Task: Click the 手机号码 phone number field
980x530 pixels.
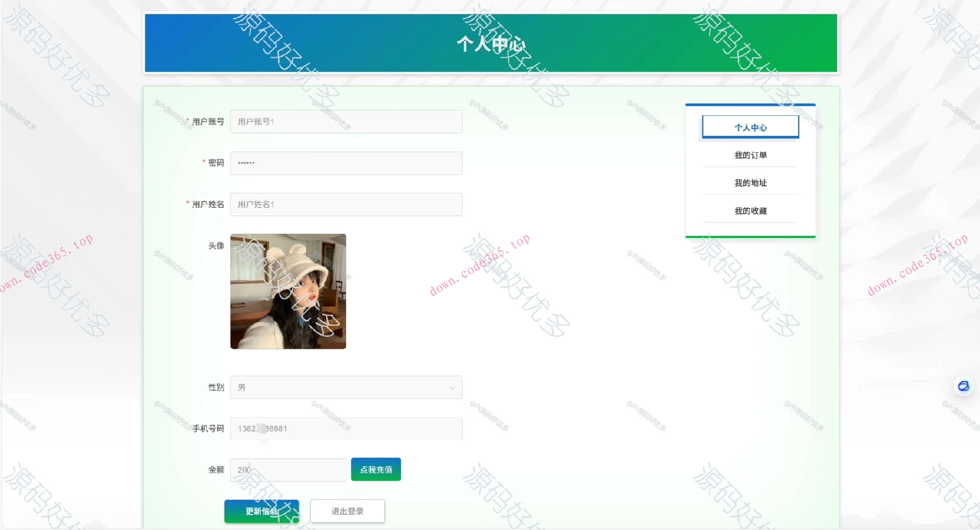Action: [346, 428]
